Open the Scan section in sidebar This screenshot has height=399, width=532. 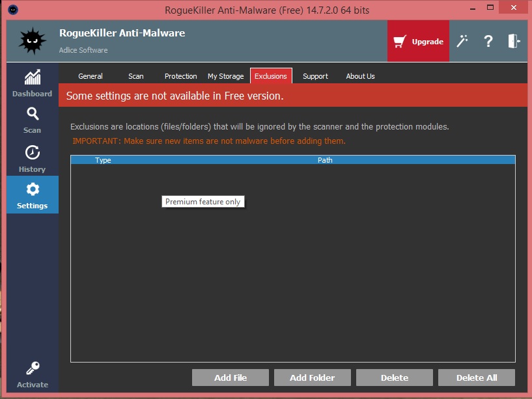[32, 120]
